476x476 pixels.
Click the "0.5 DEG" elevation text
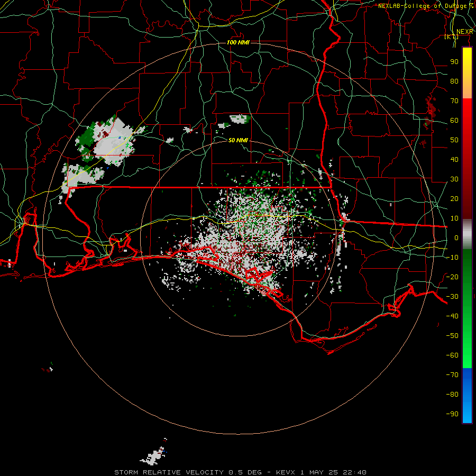pyautogui.click(x=244, y=472)
